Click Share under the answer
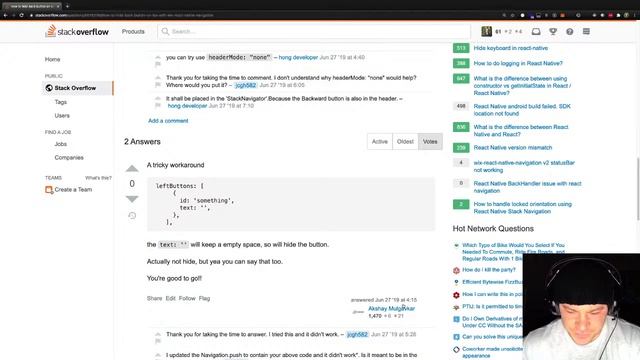The image size is (640, 360). (154, 298)
